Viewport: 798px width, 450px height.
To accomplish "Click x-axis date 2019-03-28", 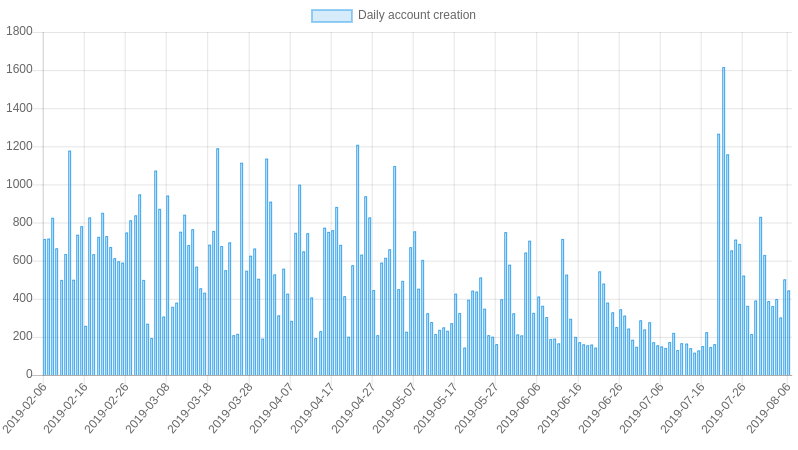I will [x=231, y=408].
